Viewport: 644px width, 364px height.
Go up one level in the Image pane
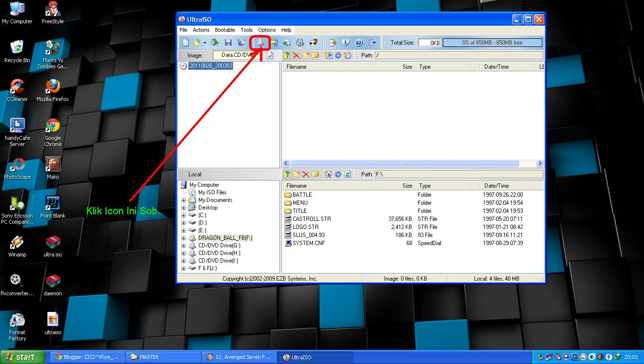[x=287, y=55]
